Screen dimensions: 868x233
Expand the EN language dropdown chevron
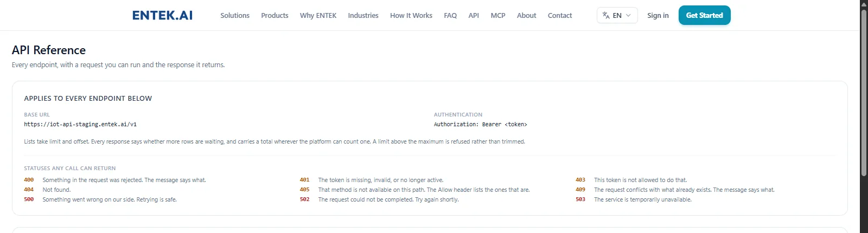tap(628, 15)
